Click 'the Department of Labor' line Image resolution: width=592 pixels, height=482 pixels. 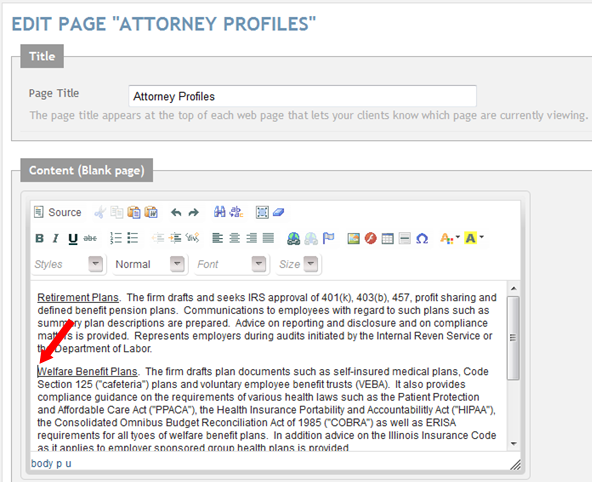95,348
